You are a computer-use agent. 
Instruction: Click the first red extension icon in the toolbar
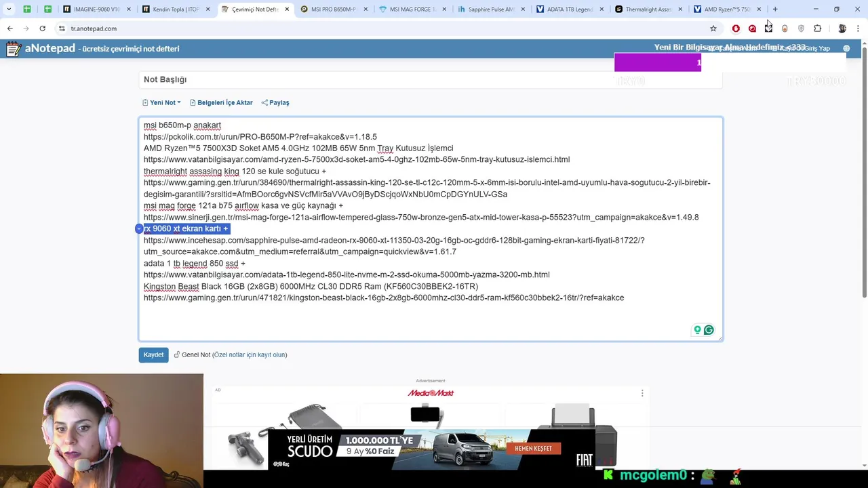click(736, 28)
